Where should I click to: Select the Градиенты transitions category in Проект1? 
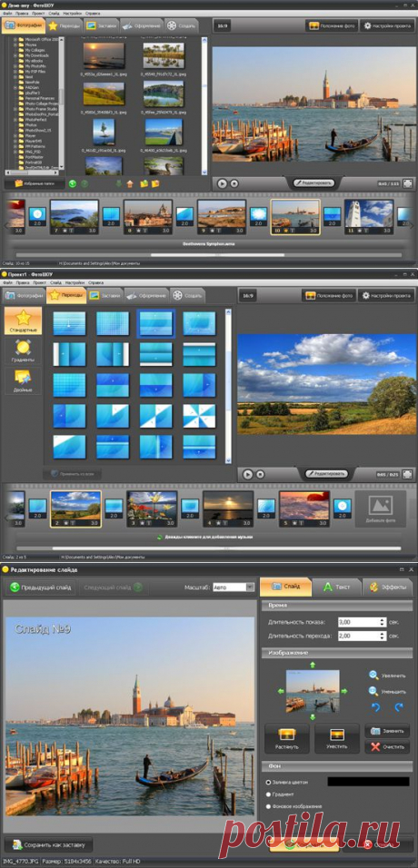[23, 351]
